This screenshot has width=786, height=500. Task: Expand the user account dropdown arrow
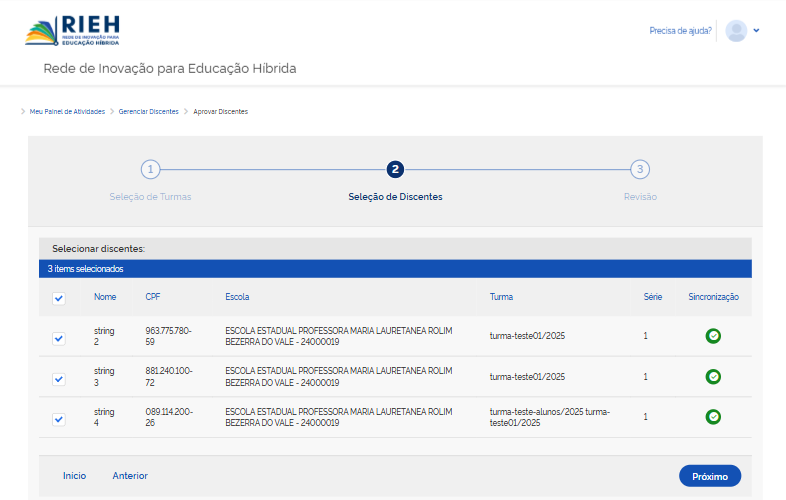[x=757, y=31]
